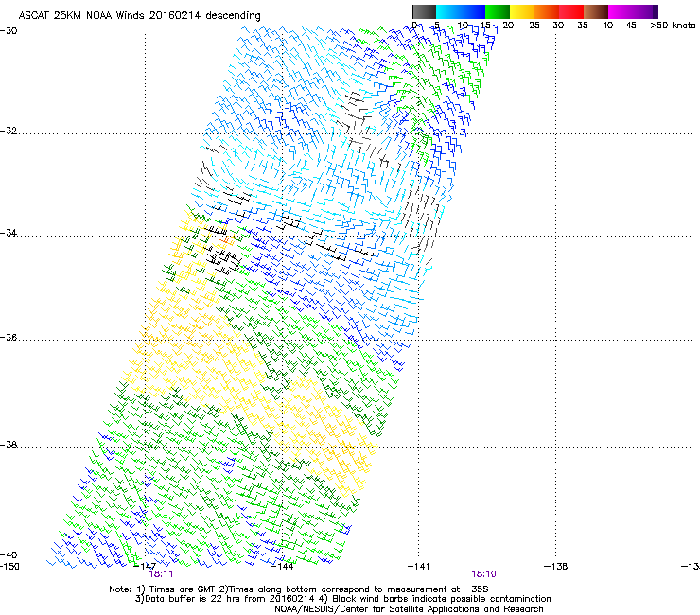Click the '25' legend scale label

click(x=534, y=26)
